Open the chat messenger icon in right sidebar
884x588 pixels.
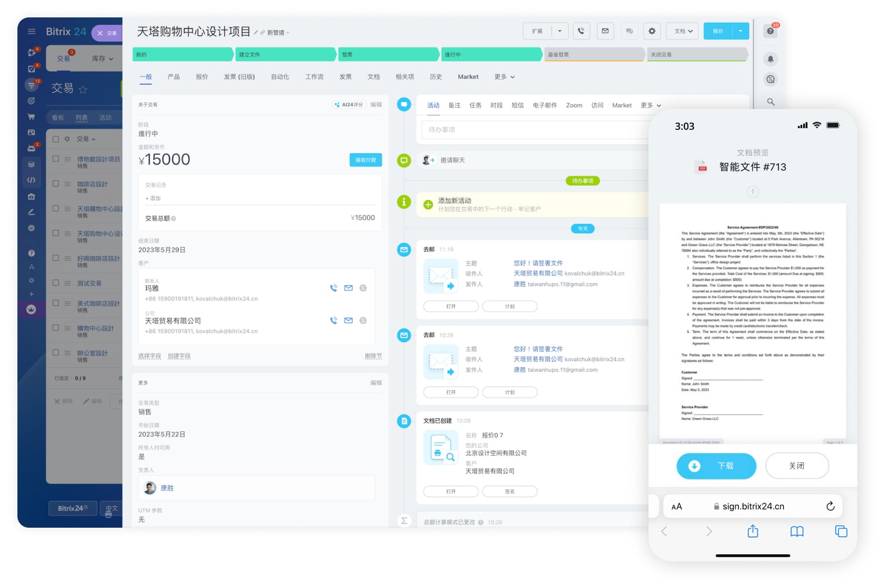point(770,79)
